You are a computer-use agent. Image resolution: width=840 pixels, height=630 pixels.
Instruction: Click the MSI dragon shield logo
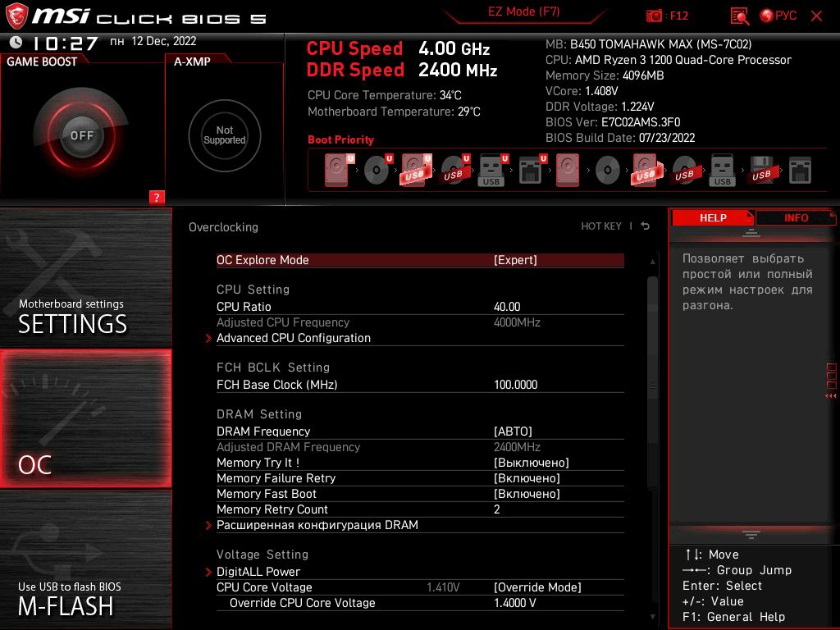(x=16, y=16)
